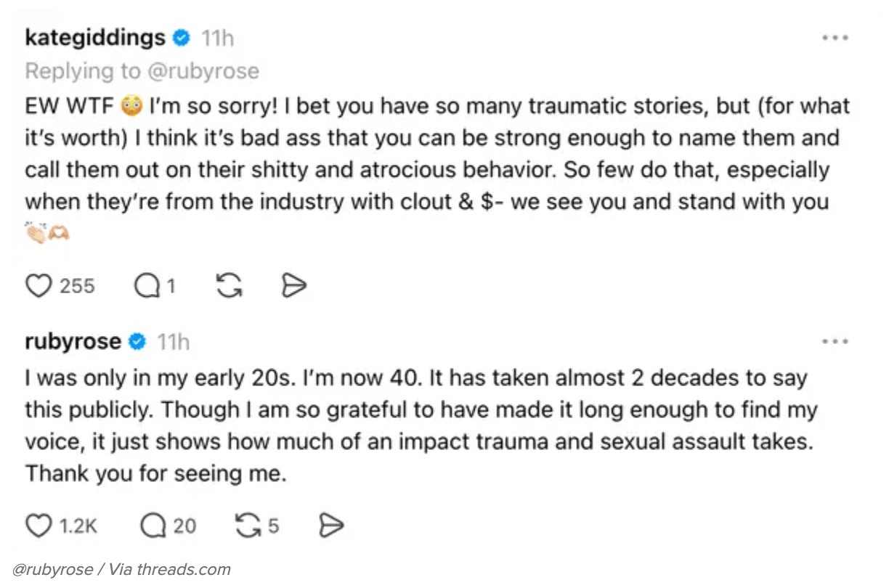Click the 1.2K likes count
Viewport: 889px width, 588px height.
[78, 526]
